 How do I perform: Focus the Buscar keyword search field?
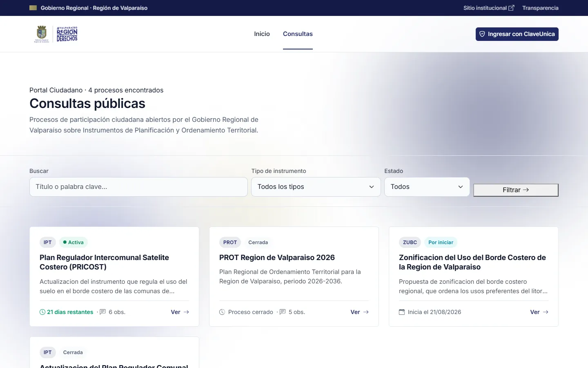(138, 187)
